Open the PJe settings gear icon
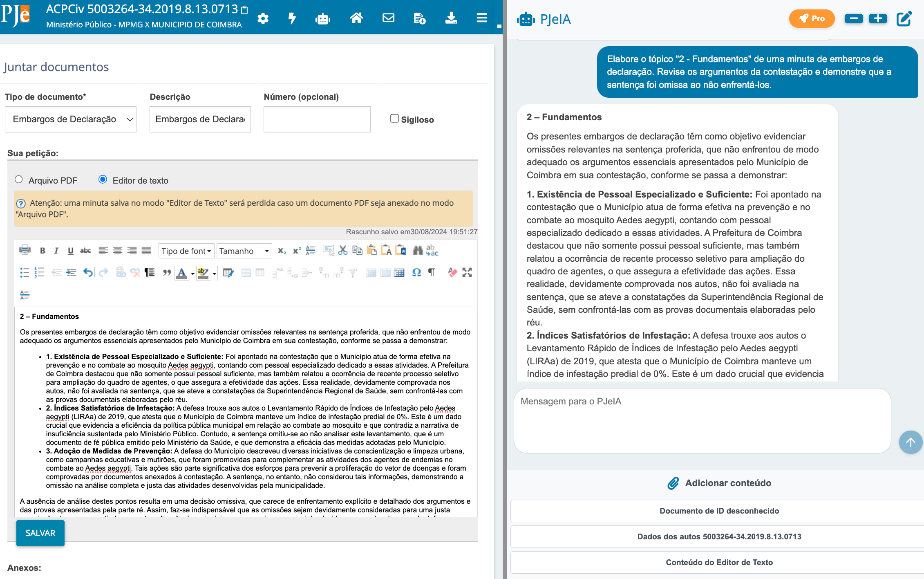This screenshot has height=579, width=924. [263, 18]
